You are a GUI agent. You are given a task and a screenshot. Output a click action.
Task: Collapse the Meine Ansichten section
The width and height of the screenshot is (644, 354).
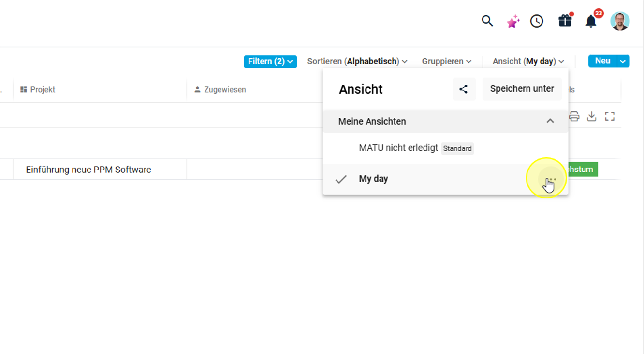[x=550, y=121]
